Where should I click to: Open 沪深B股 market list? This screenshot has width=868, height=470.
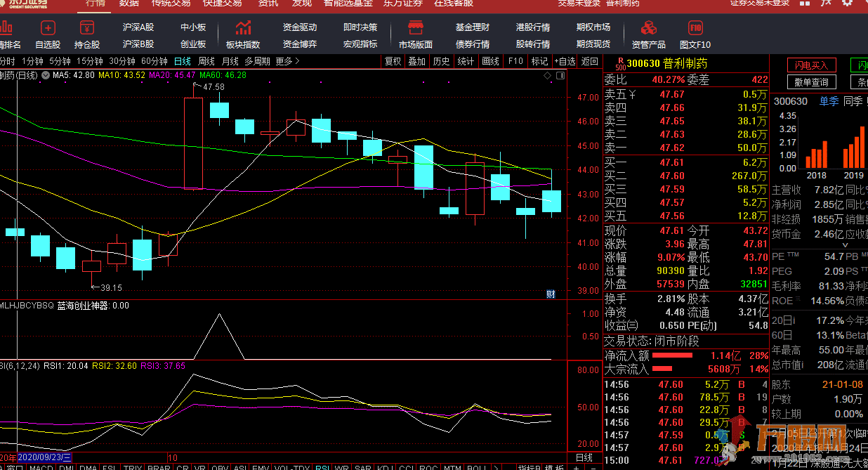[138, 44]
